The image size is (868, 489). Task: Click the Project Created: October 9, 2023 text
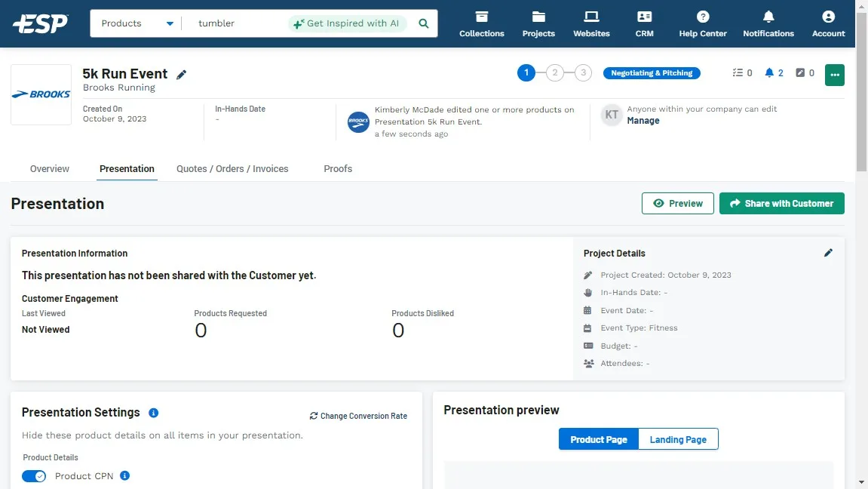665,275
